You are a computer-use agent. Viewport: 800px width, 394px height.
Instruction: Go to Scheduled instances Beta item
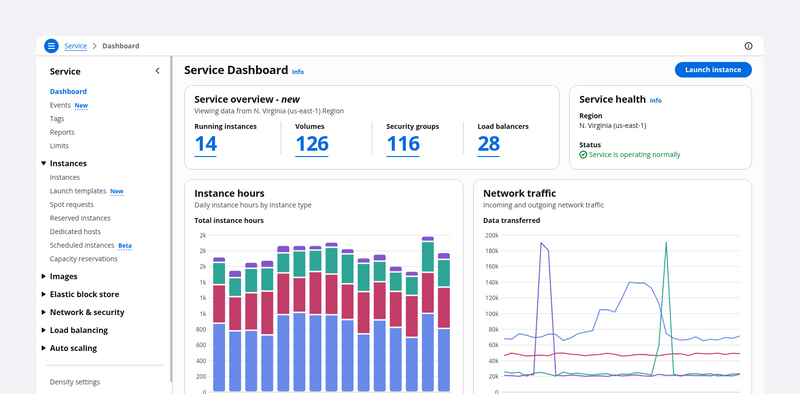82,245
